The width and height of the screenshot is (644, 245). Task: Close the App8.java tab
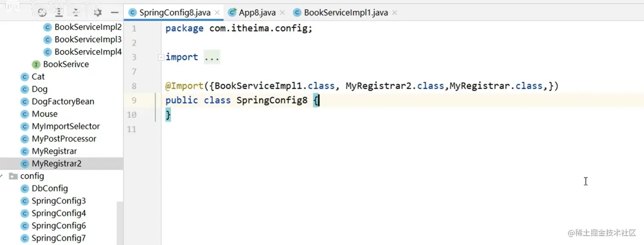pos(282,12)
